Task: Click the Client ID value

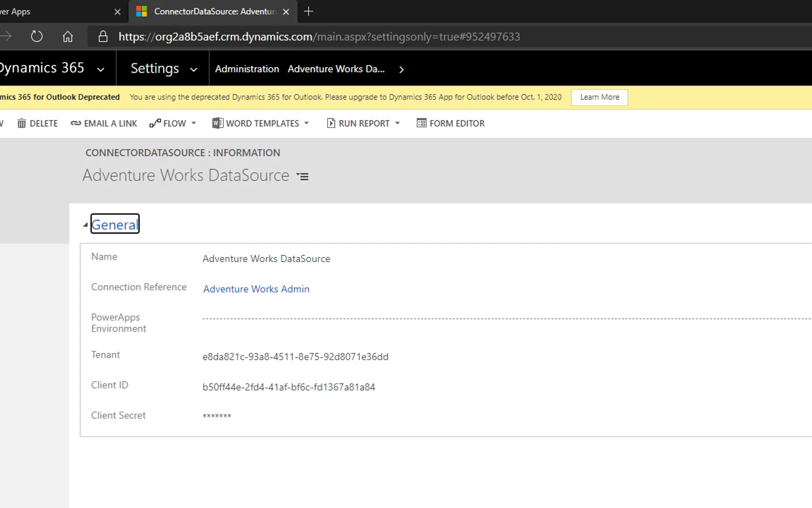Action: click(289, 387)
